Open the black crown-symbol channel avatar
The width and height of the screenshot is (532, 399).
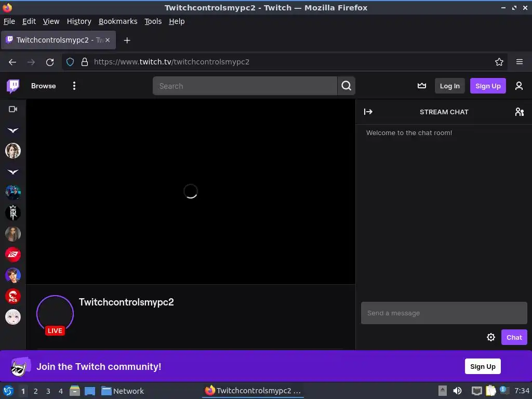click(x=13, y=213)
